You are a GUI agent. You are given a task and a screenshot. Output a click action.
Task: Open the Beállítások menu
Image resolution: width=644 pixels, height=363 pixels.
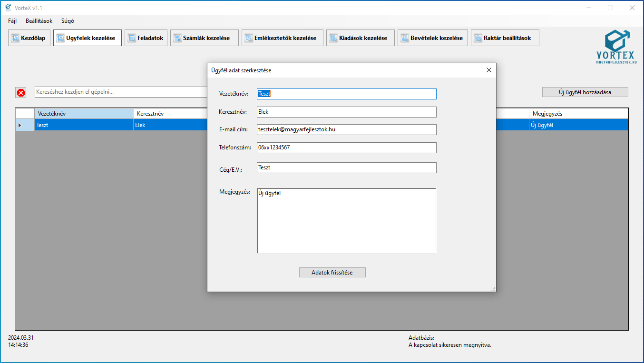[39, 21]
